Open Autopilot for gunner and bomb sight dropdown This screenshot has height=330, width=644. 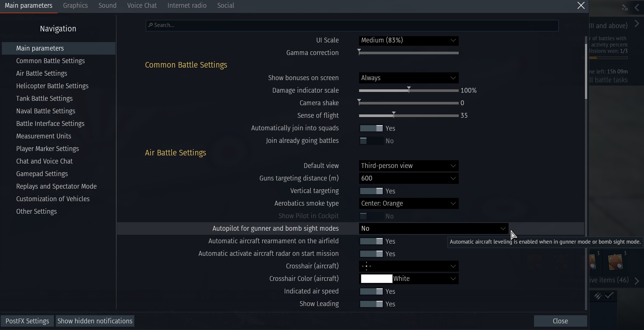pos(434,228)
